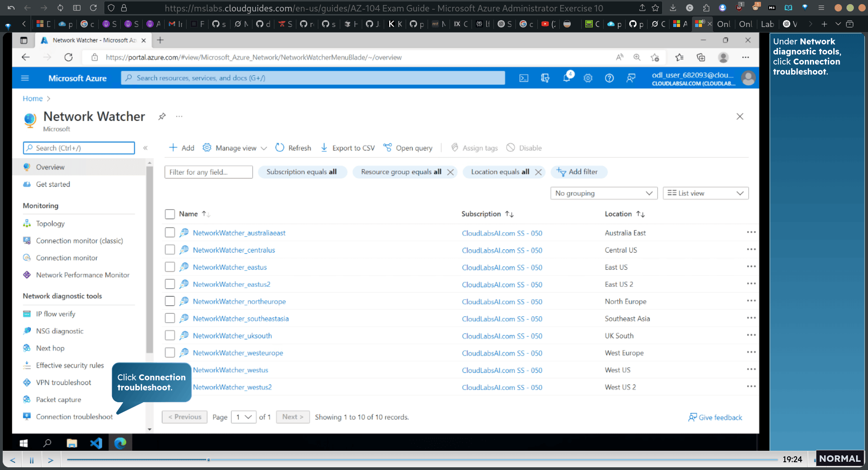Select NetworkWatcher_westeurope checkbox
Image resolution: width=868 pixels, height=470 pixels.
(x=170, y=352)
